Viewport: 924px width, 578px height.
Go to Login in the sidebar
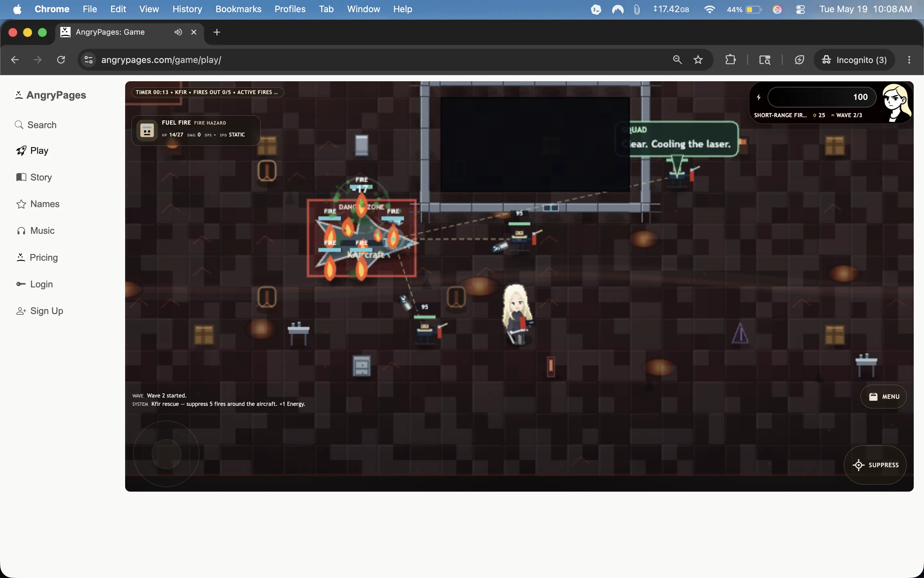click(34, 284)
